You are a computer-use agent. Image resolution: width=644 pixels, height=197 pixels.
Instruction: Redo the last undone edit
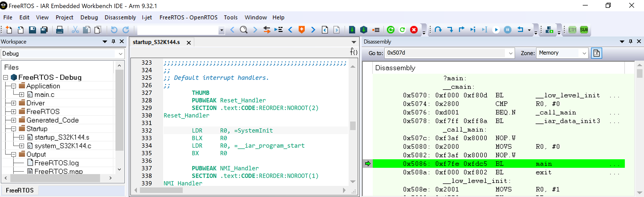126,30
